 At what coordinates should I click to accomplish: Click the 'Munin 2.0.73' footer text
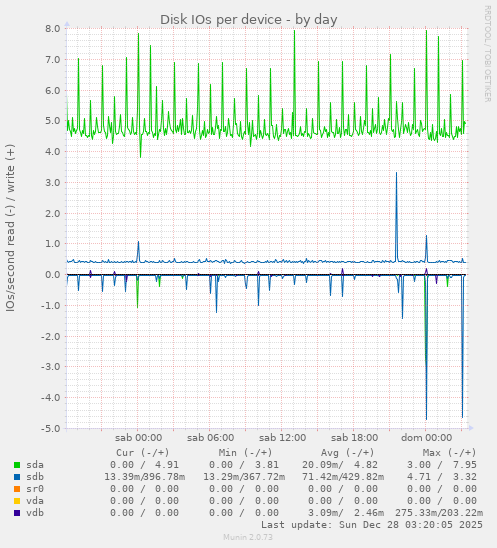(248, 537)
